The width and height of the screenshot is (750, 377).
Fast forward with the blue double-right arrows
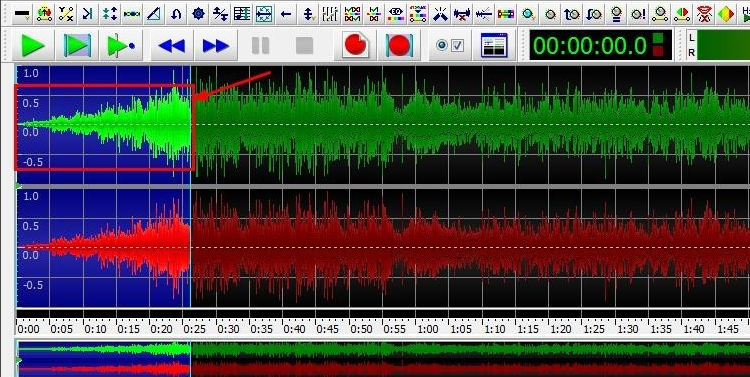[x=216, y=46]
